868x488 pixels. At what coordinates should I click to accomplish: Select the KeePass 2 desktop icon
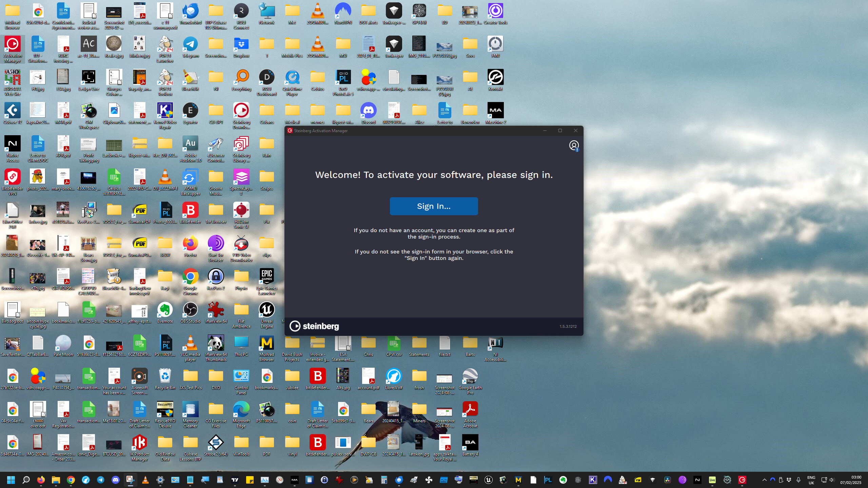(x=216, y=280)
